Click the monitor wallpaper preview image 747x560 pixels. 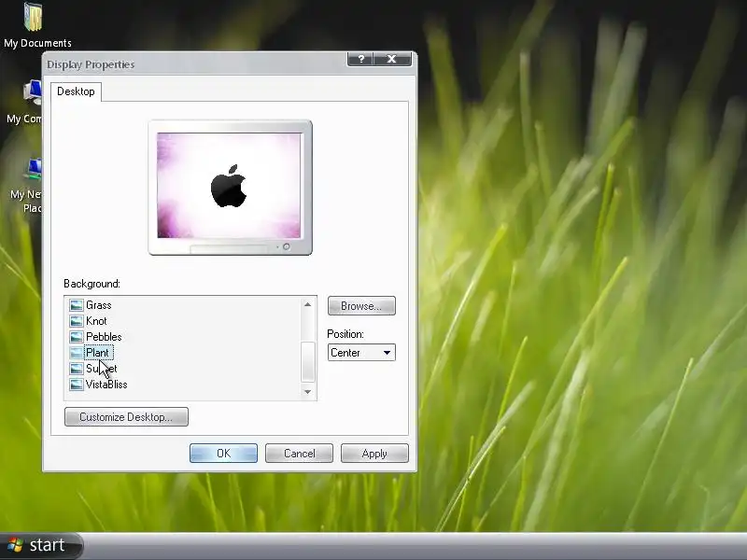[229, 185]
